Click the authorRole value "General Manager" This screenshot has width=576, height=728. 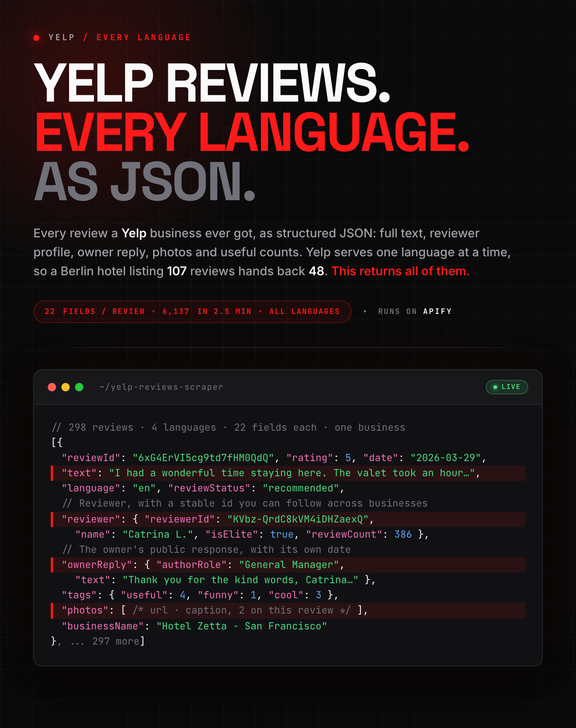click(x=289, y=565)
